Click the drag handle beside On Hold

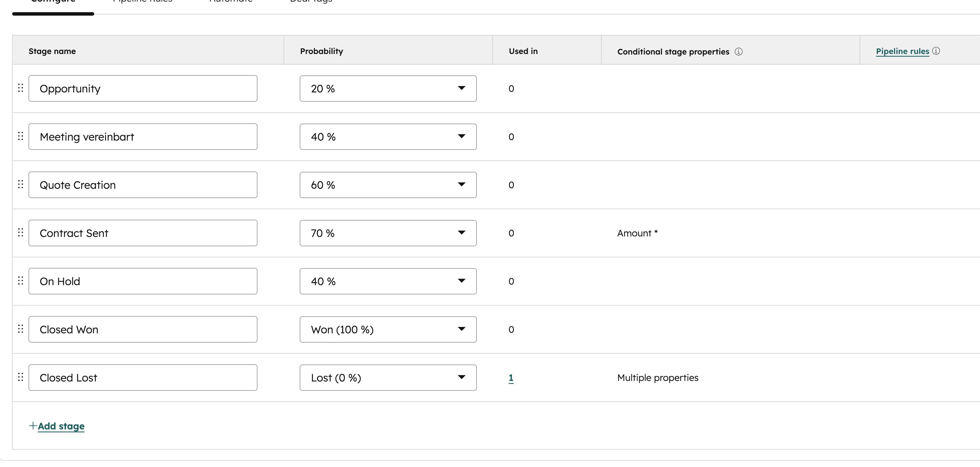(x=21, y=281)
